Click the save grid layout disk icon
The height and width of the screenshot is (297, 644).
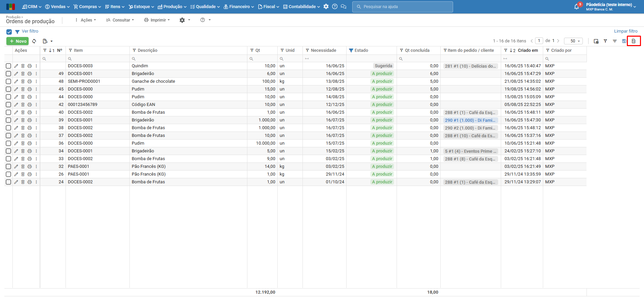point(624,41)
